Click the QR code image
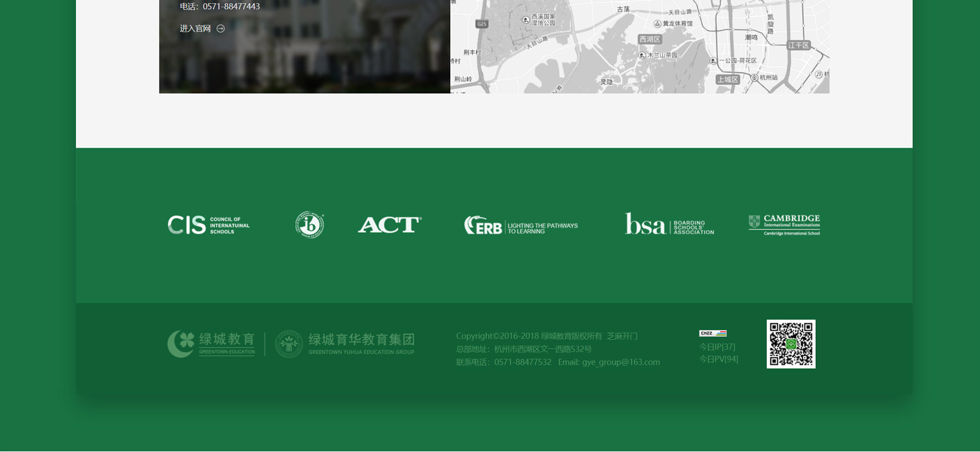Viewport: 980px width, 452px height. (791, 344)
